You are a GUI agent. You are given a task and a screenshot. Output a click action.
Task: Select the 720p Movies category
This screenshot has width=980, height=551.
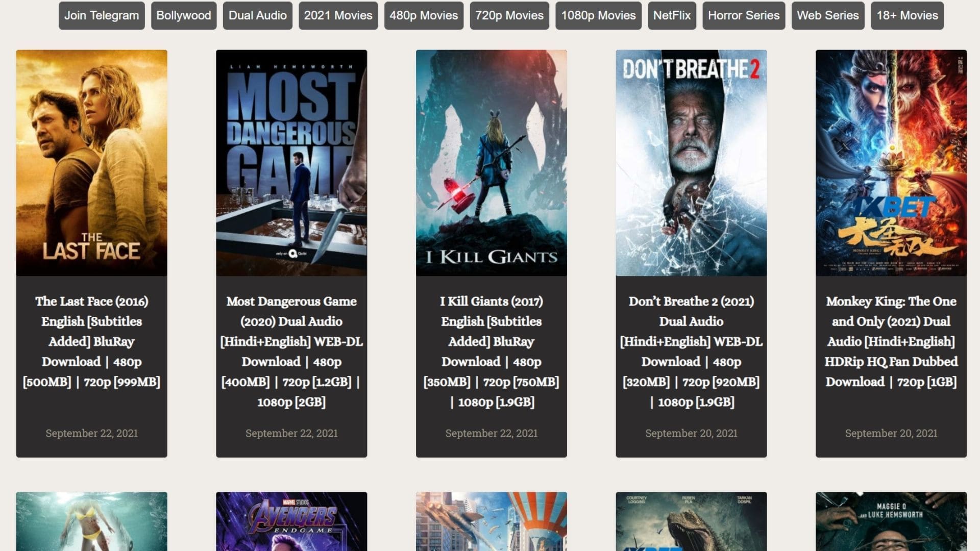coord(509,15)
